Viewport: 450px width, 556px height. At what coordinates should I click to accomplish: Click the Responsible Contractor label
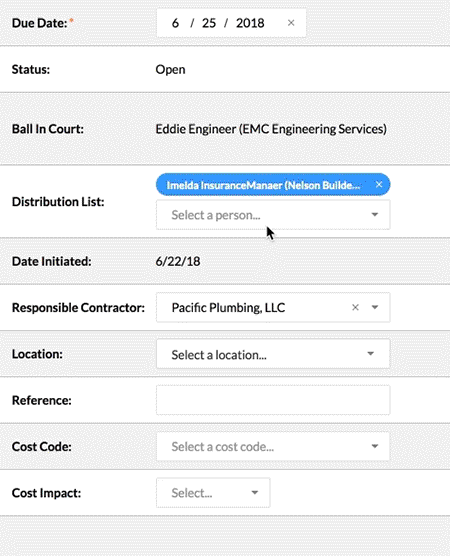78,307
